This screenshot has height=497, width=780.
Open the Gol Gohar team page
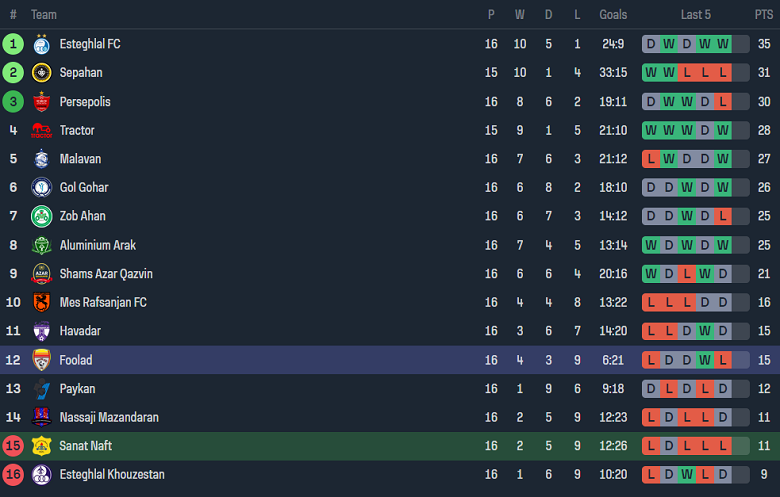(x=84, y=187)
